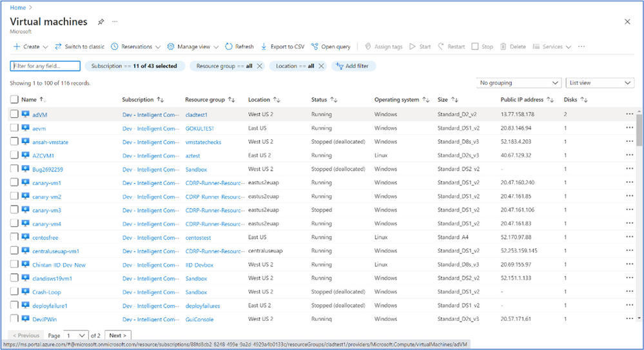Click the Delete toolbar button
644x350 pixels.
[512, 46]
